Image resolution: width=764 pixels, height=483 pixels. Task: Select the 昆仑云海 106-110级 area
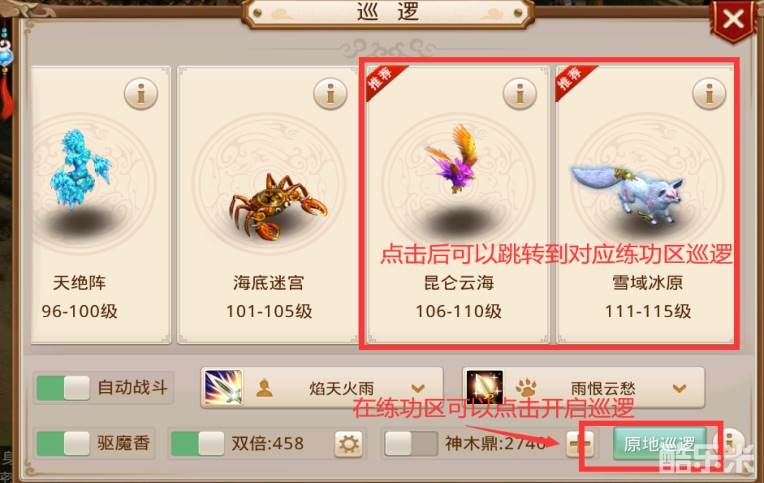458,205
